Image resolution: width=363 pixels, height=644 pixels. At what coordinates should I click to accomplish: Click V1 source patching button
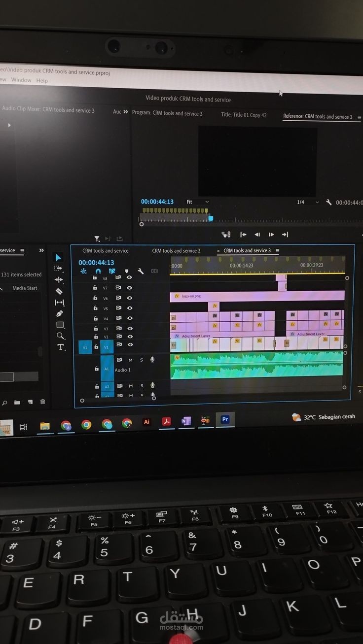click(85, 347)
